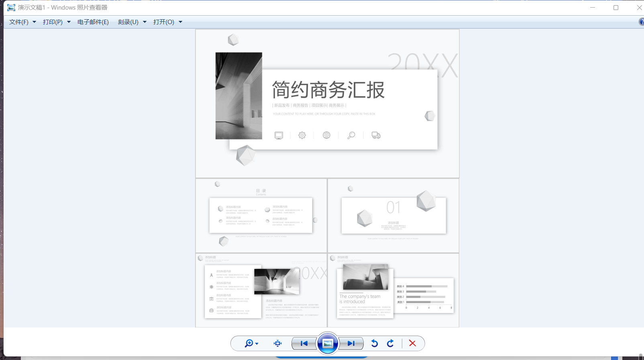Screen dimensions: 644x360
Task: Click the bar chart on the last slide
Action: point(424,296)
